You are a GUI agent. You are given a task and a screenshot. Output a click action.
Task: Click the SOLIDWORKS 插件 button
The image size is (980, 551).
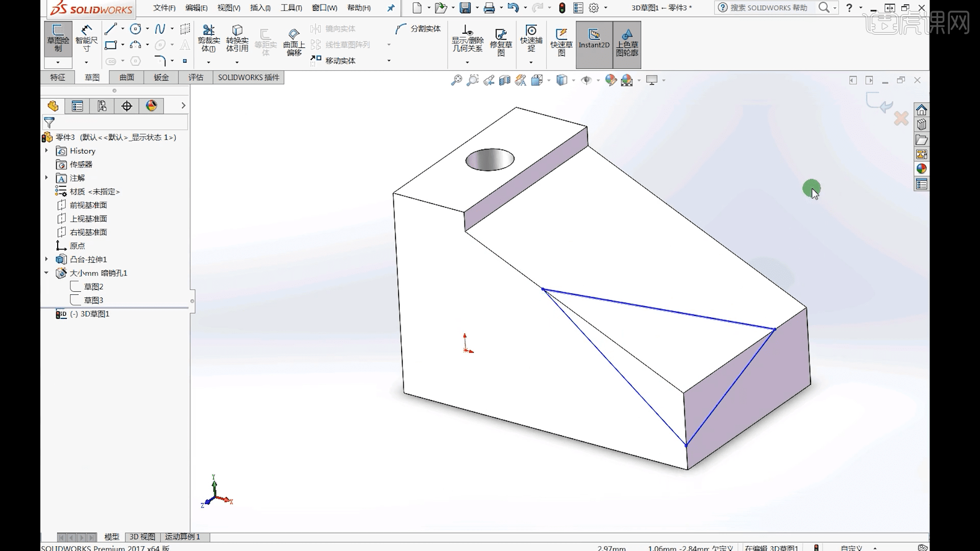click(249, 77)
